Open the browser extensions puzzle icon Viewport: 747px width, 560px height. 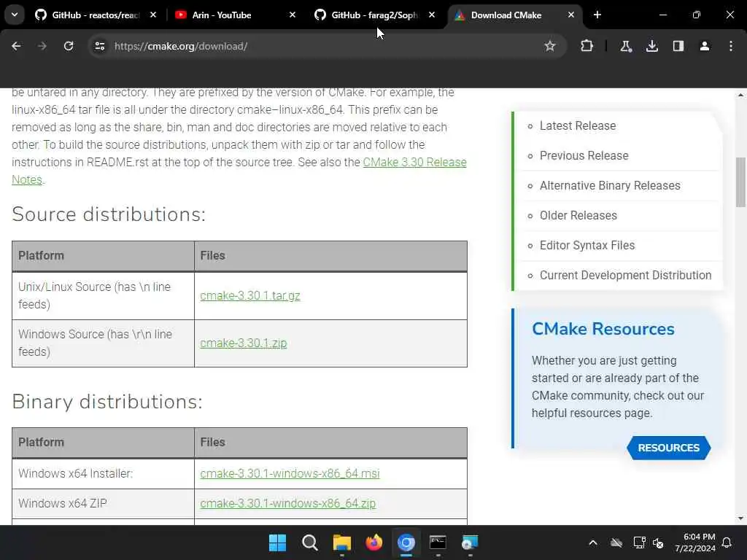click(x=587, y=46)
